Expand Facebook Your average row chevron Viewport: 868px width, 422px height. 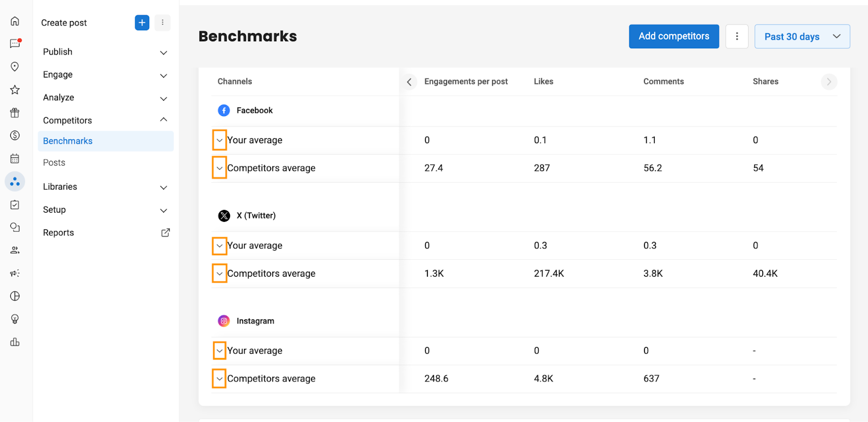[x=219, y=140]
